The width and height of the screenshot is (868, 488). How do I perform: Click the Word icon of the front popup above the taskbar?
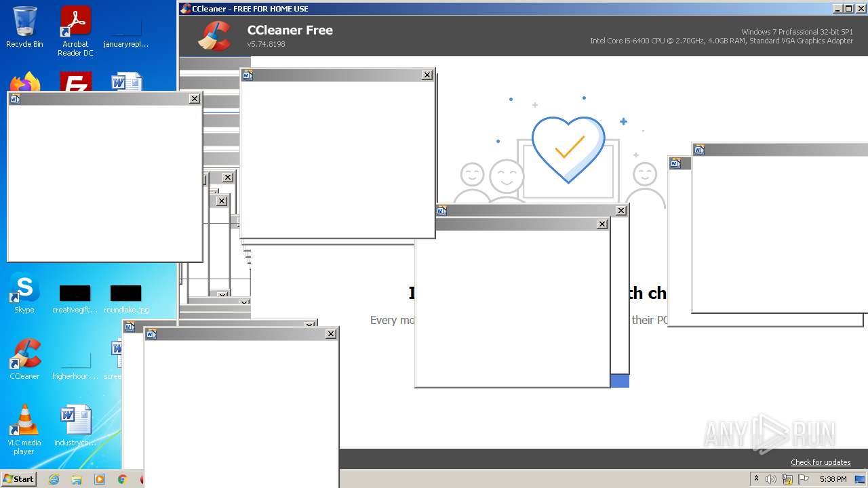[x=151, y=334]
